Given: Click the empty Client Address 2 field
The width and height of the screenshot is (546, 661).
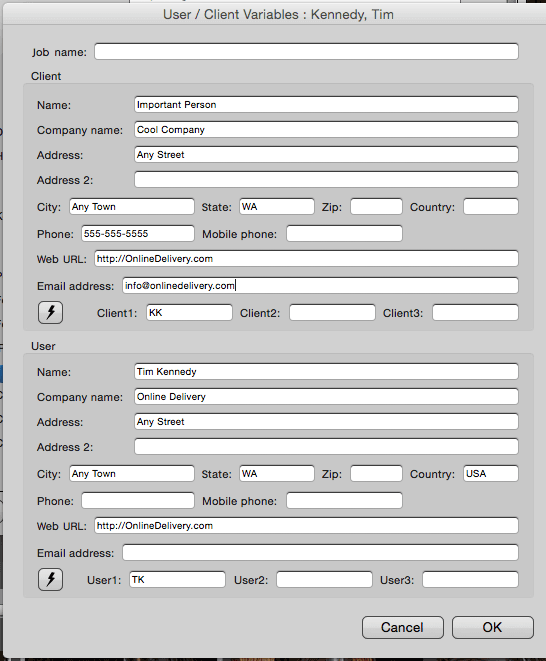Looking at the screenshot, I should 326,180.
